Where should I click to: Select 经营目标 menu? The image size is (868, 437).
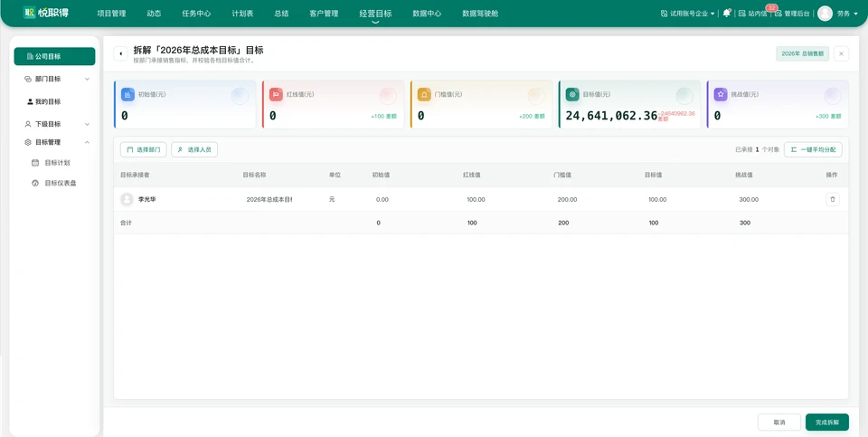point(375,14)
